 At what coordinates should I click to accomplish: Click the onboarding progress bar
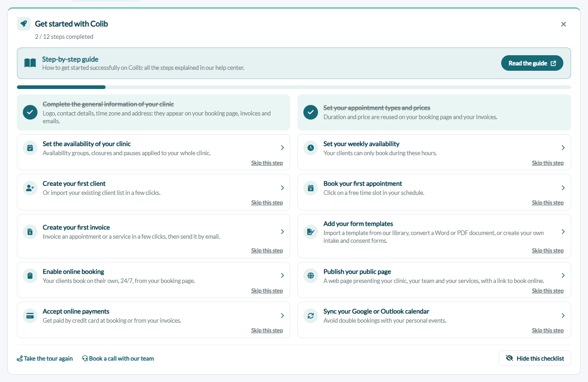(294, 87)
